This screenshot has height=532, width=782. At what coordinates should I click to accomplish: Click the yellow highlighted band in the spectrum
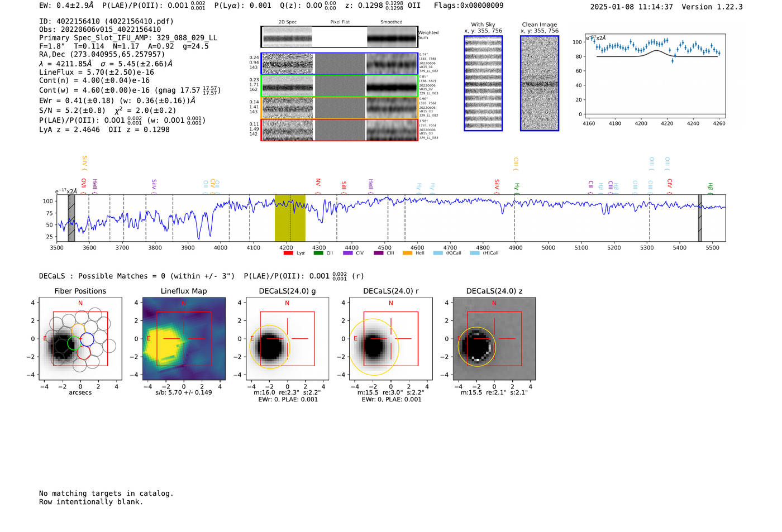290,218
